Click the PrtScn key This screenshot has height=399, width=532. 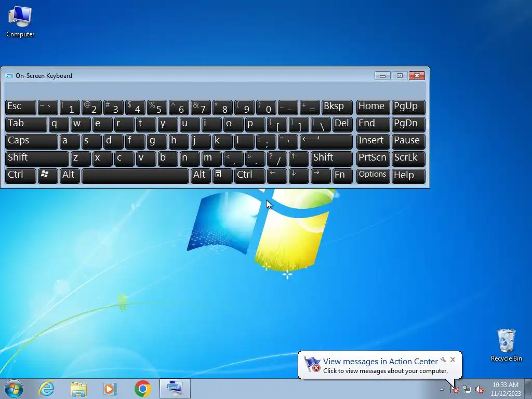373,159
